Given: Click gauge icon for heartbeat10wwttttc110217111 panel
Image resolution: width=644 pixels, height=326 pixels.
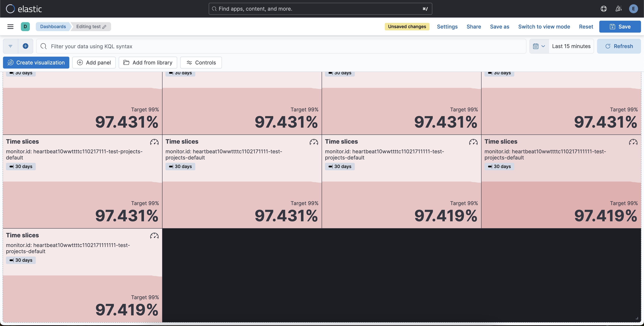Looking at the screenshot, I should click(x=154, y=142).
